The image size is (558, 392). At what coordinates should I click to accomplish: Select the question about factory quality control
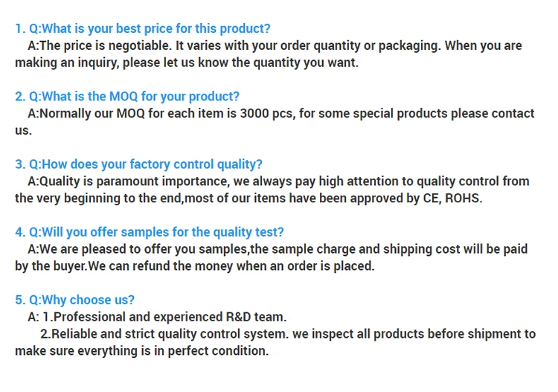138,164
